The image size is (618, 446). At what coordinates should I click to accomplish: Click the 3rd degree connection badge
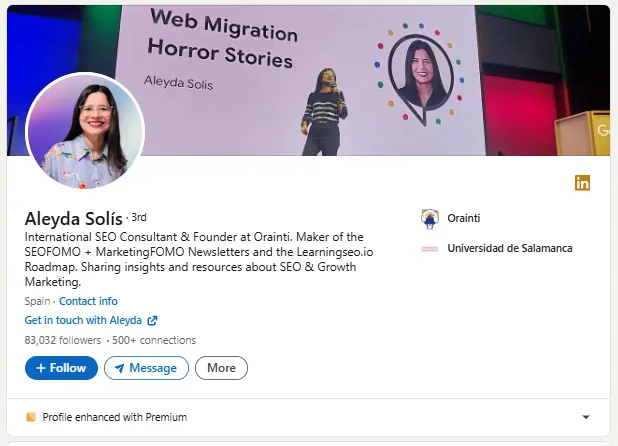(139, 217)
